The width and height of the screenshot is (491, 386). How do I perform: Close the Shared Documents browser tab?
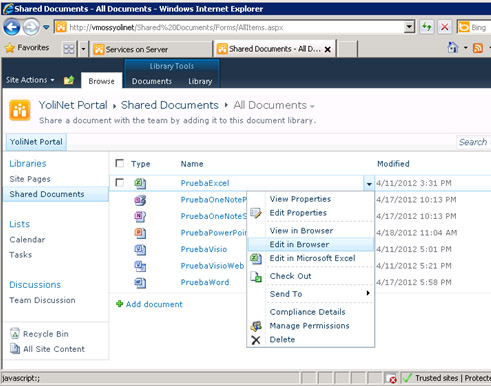[328, 50]
